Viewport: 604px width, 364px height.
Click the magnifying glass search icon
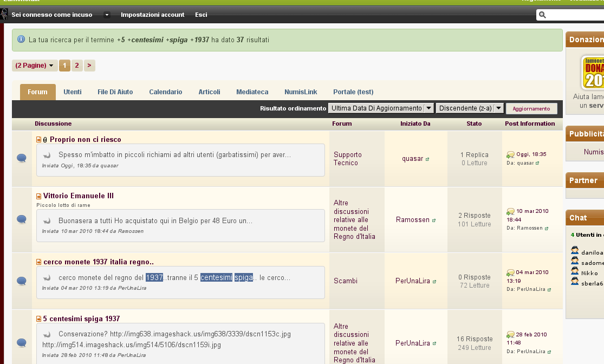pyautogui.click(x=543, y=15)
